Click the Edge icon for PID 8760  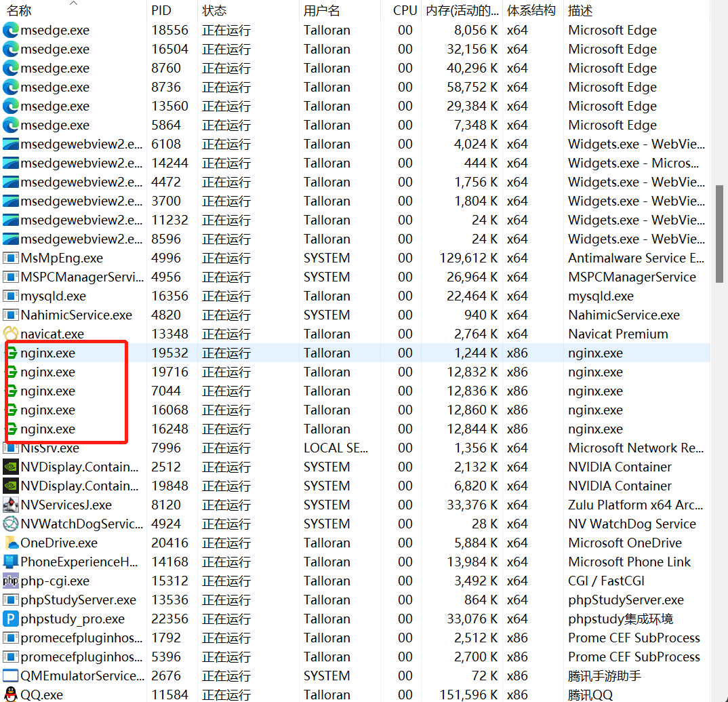coord(11,69)
